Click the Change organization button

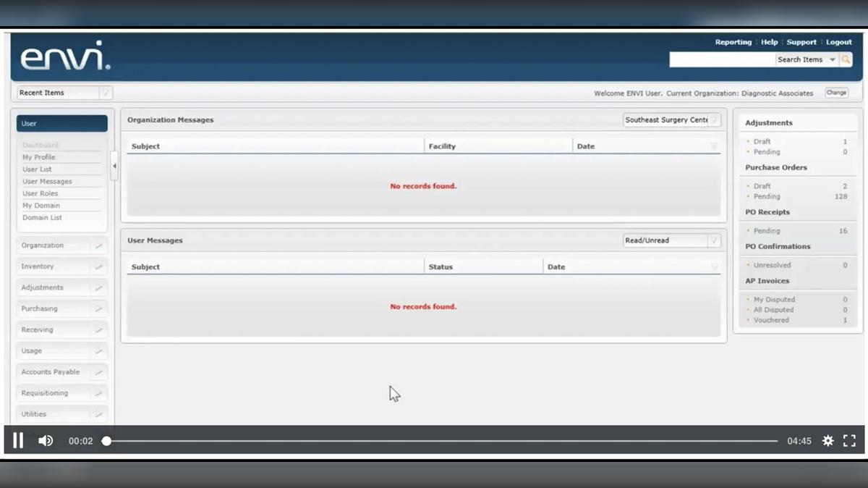[x=836, y=93]
